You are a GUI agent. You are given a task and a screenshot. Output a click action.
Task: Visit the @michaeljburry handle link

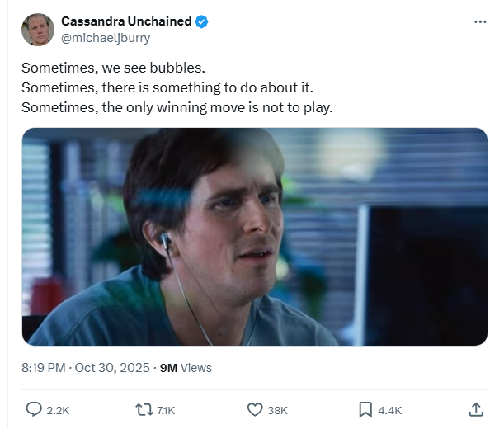106,38
